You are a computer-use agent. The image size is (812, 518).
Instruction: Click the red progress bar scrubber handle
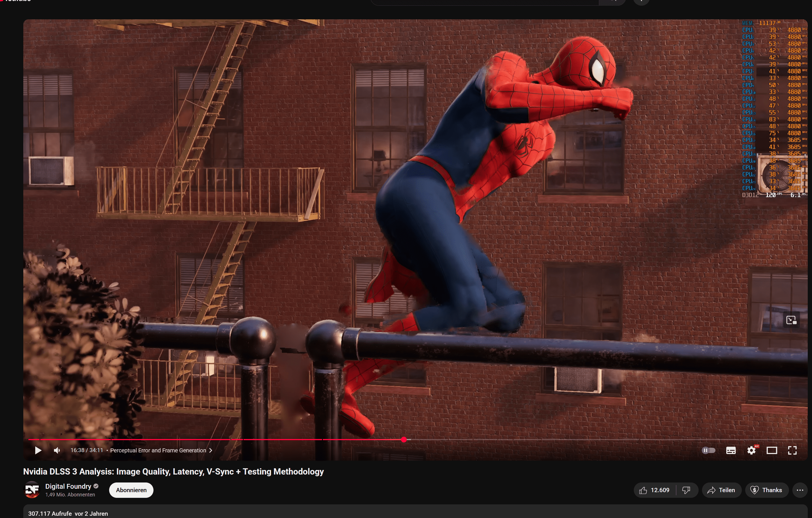(404, 440)
